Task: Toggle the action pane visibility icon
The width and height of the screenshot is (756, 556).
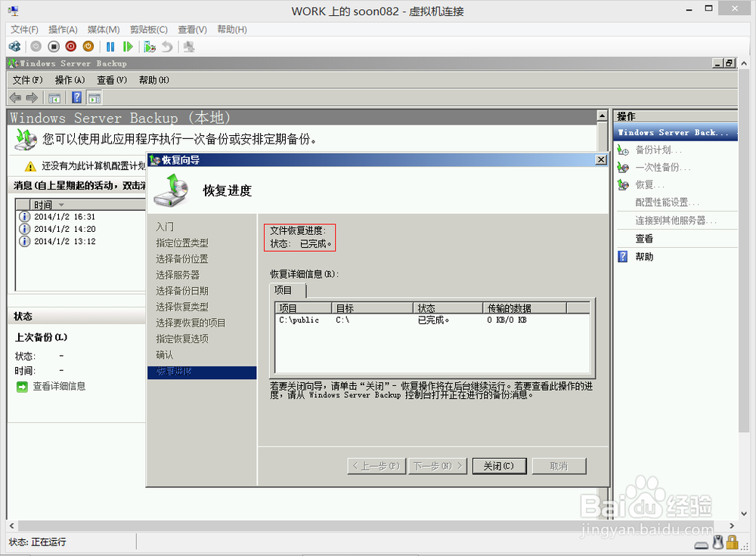Action: [94, 97]
